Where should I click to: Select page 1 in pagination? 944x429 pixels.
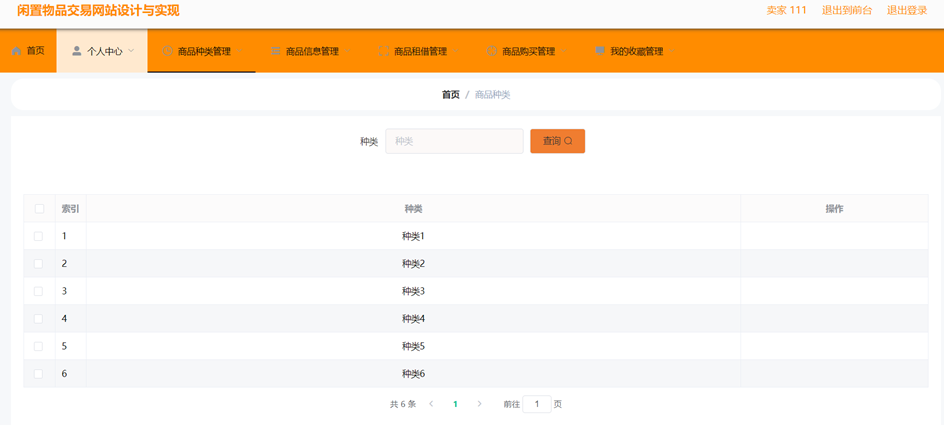point(455,404)
